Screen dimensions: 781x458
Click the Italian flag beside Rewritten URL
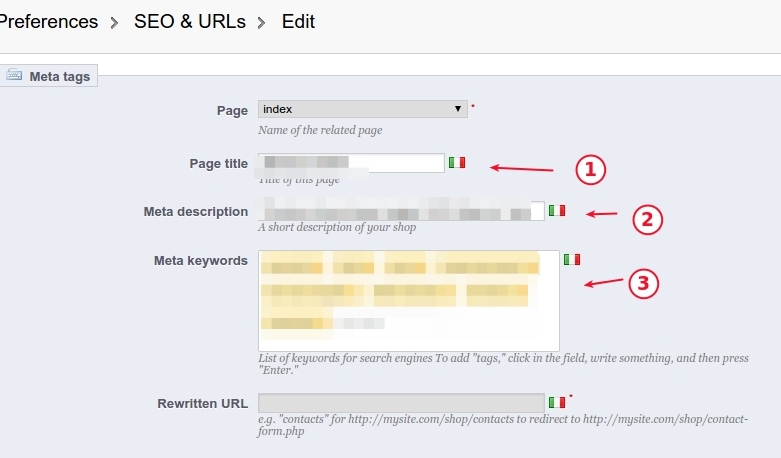557,402
